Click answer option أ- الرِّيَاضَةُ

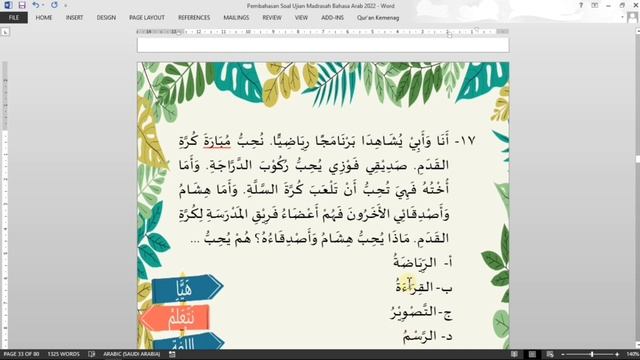(x=422, y=263)
